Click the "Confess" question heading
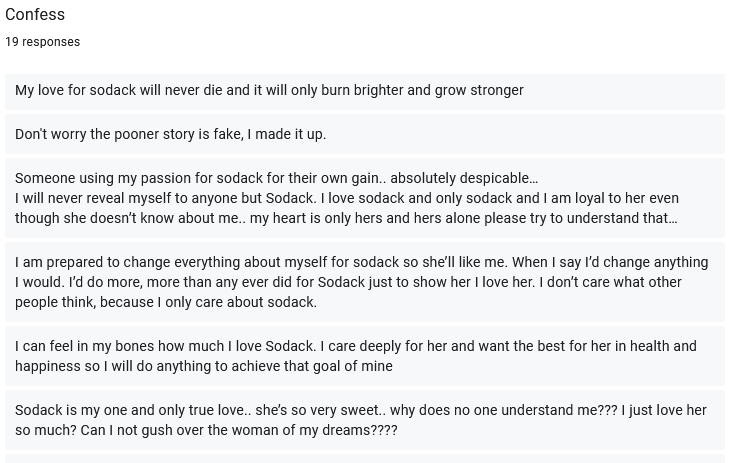This screenshot has width=730, height=463. coord(35,14)
